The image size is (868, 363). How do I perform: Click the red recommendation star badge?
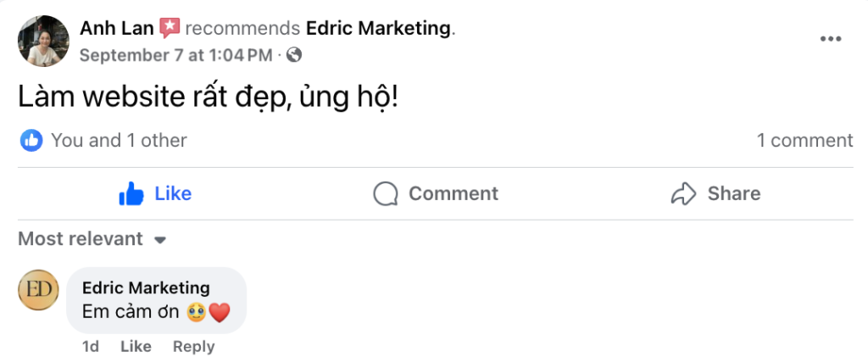[x=170, y=28]
